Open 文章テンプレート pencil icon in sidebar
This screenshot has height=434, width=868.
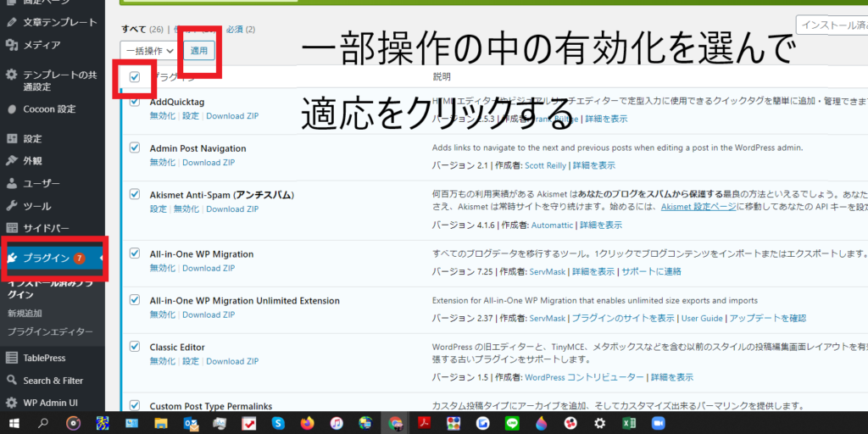[11, 23]
